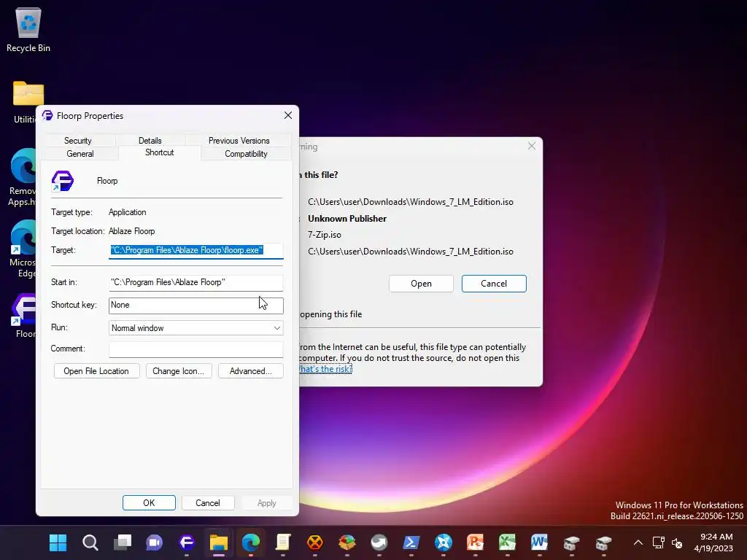
Task: Open taskbar Search
Action: pos(90,542)
